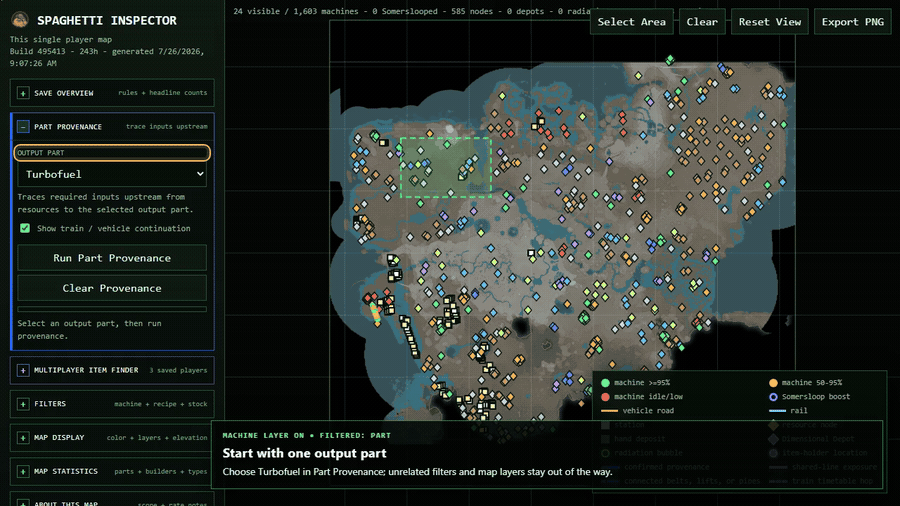Click the red machine idle/low legend swatch

(x=605, y=397)
